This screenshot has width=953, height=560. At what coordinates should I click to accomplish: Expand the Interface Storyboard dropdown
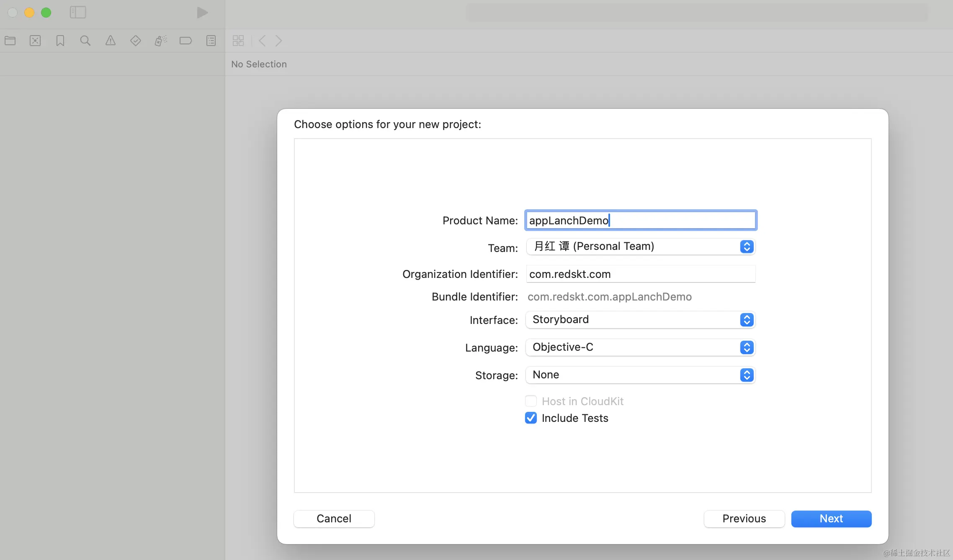tap(640, 320)
